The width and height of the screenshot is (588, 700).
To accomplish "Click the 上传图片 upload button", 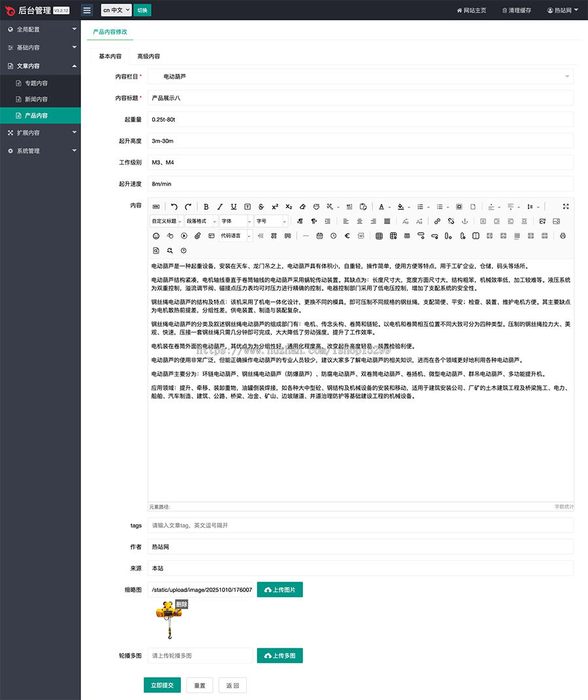I will pyautogui.click(x=280, y=590).
